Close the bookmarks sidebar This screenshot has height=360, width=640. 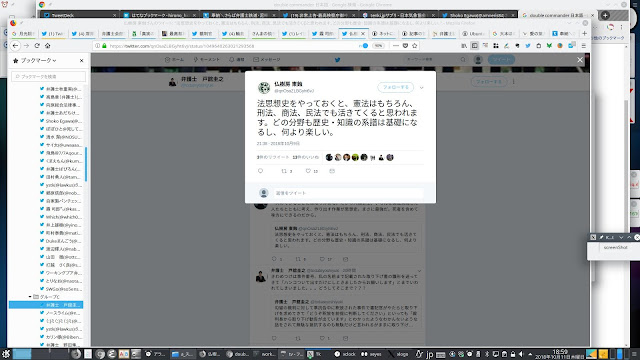(x=82, y=60)
